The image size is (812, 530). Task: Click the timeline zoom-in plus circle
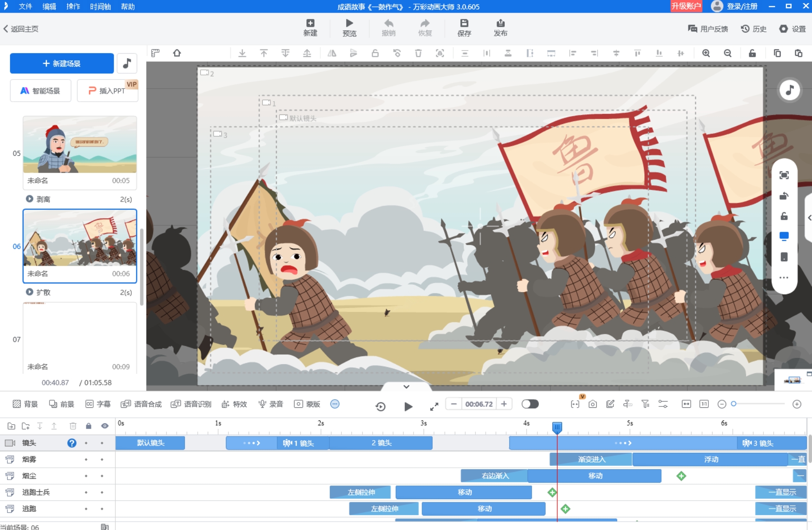[797, 404]
